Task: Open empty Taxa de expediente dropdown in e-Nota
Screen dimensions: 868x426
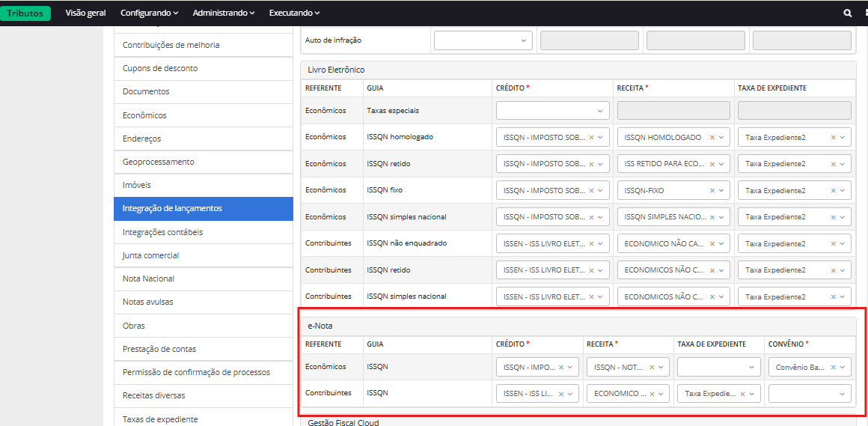Action: coord(718,367)
